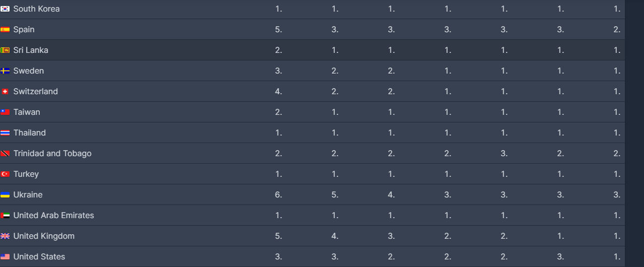The image size is (644, 267).
Task: Open the Ukraine country link
Action: tap(28, 195)
